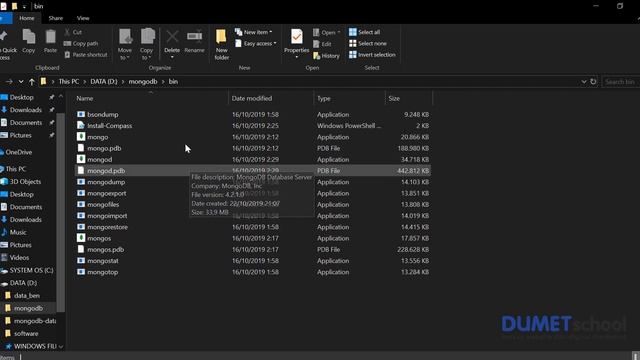640x360 pixels.
Task: Select the mongod.pdb file
Action: point(253,171)
